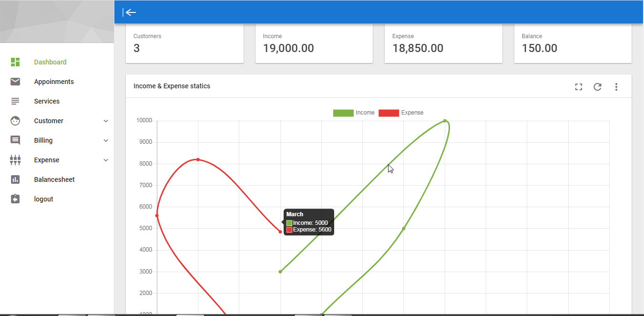Toggle Expense dataset via legend label

point(412,113)
